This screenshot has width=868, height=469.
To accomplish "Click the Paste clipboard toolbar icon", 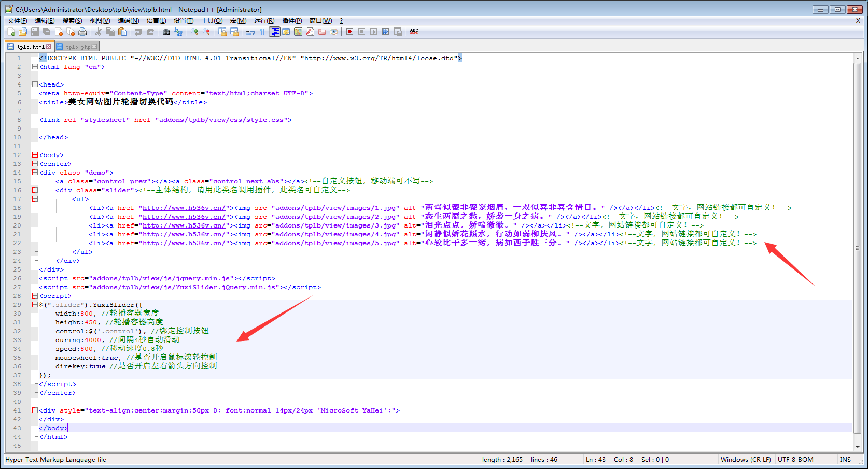I will pos(122,32).
